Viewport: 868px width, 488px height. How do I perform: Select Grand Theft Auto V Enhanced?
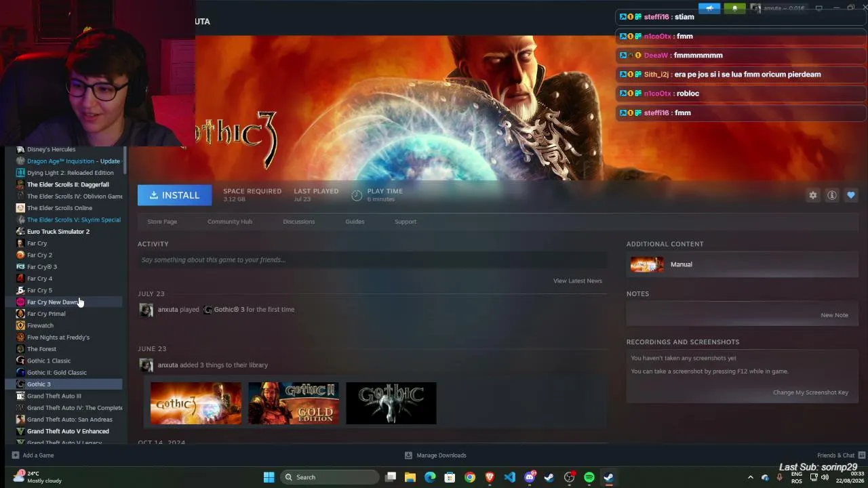(64, 431)
